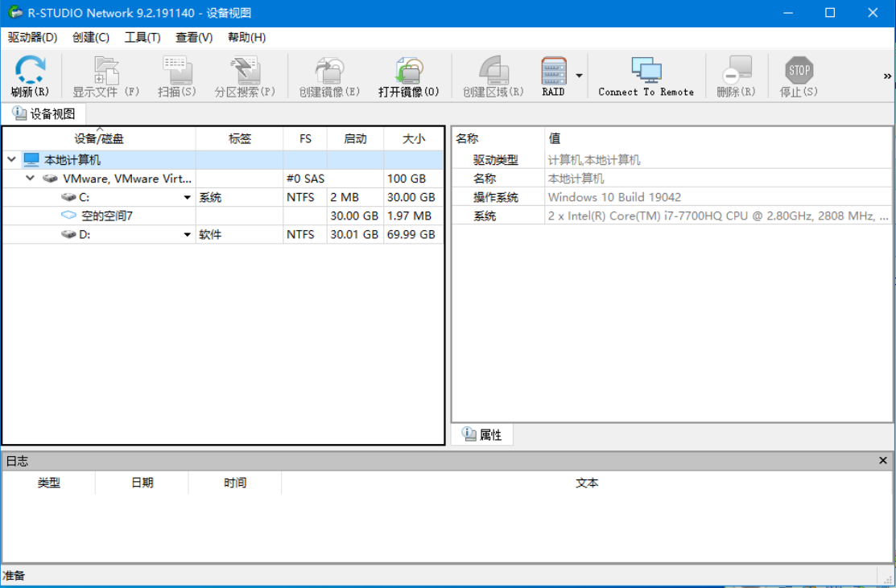Click the log 时间 column header

point(235,483)
